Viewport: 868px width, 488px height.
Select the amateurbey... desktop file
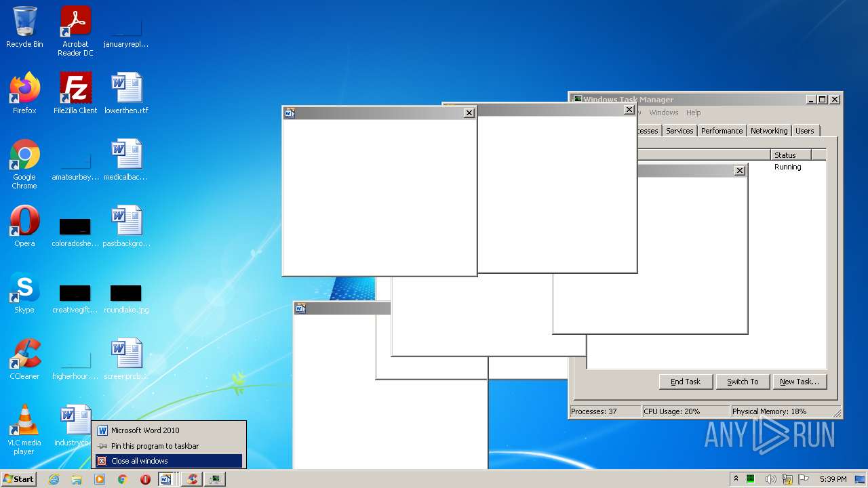[75, 165]
